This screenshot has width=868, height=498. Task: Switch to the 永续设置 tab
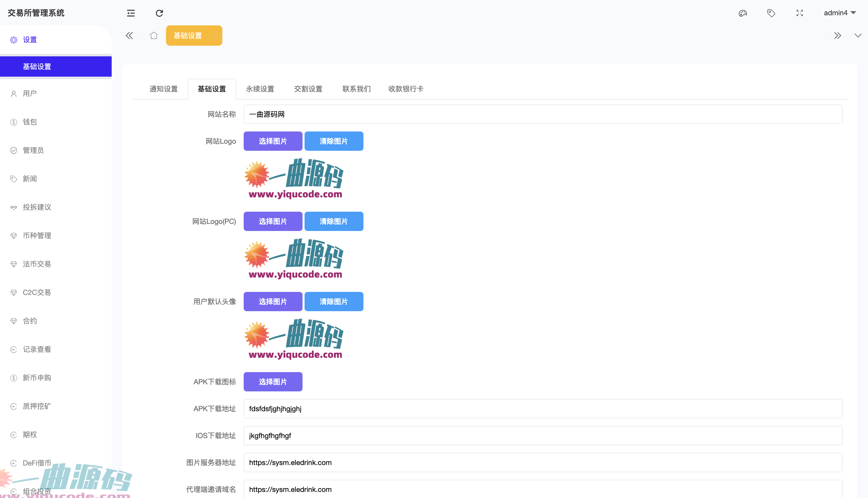[x=260, y=89]
